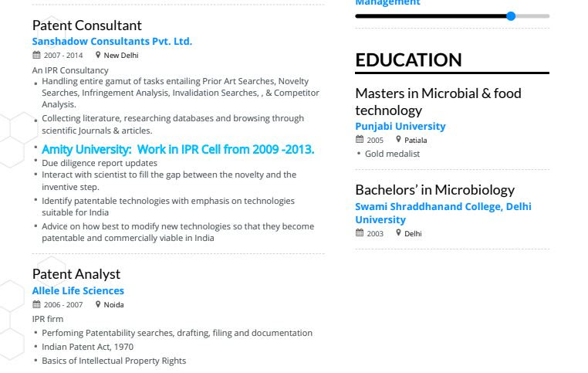Screen dimensions: 588x373
Task: Click Amity University IPR Cell highlighted text
Action: click(x=177, y=149)
